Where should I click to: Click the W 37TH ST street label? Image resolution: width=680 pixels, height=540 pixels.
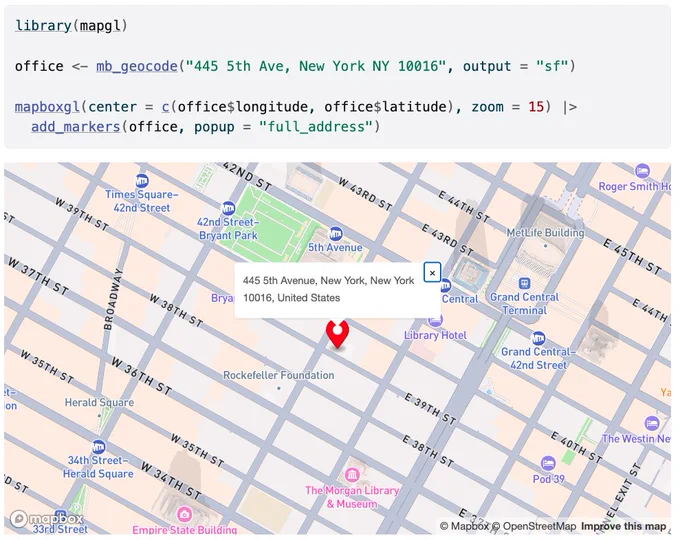pyautogui.click(x=38, y=277)
